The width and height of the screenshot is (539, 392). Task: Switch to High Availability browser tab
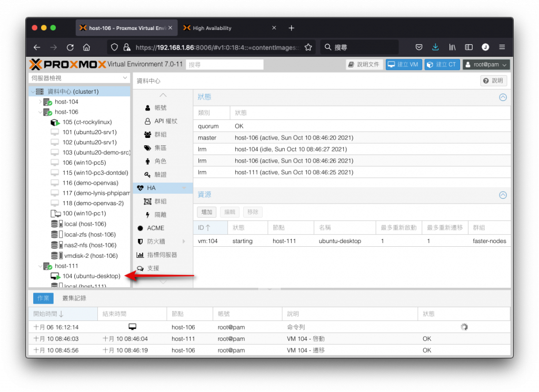[229, 28]
